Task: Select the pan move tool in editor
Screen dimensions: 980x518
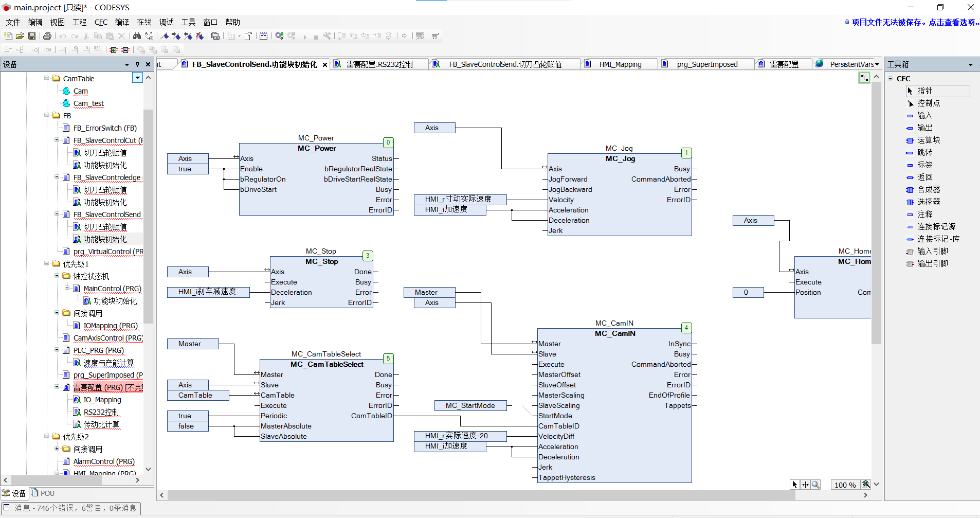Action: [x=805, y=485]
